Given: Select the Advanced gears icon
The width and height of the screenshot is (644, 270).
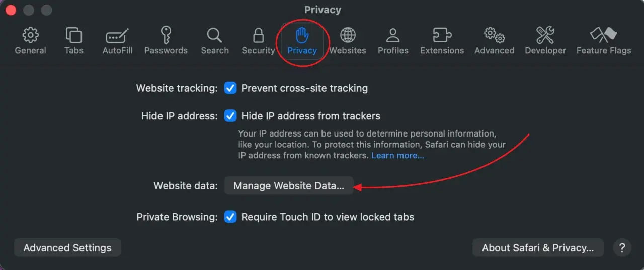Looking at the screenshot, I should (x=494, y=36).
